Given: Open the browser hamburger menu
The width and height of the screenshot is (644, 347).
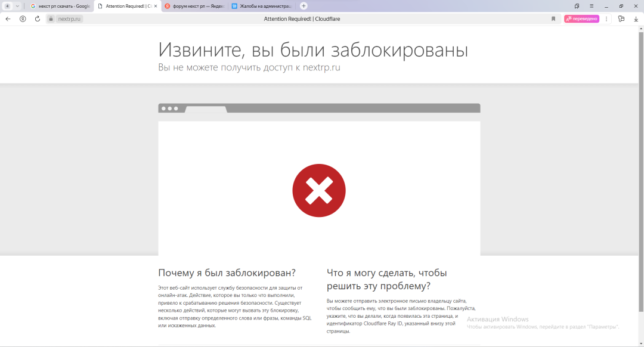Looking at the screenshot, I should tap(592, 6).
